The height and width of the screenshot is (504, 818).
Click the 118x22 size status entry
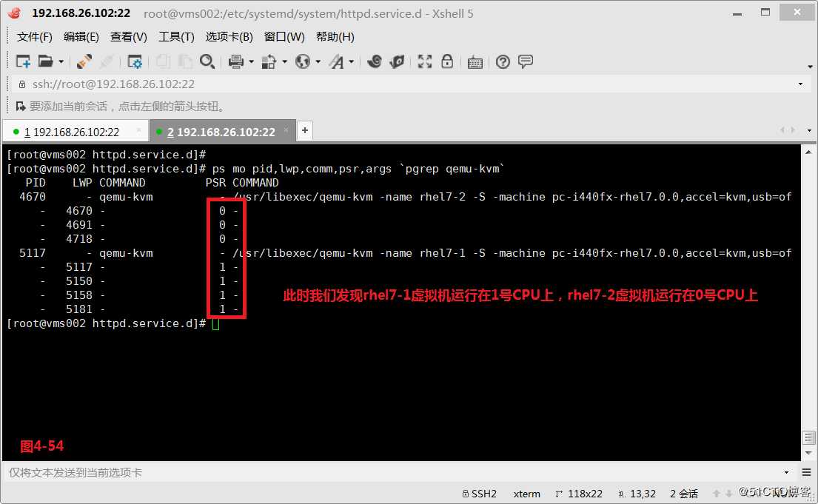[x=579, y=494]
